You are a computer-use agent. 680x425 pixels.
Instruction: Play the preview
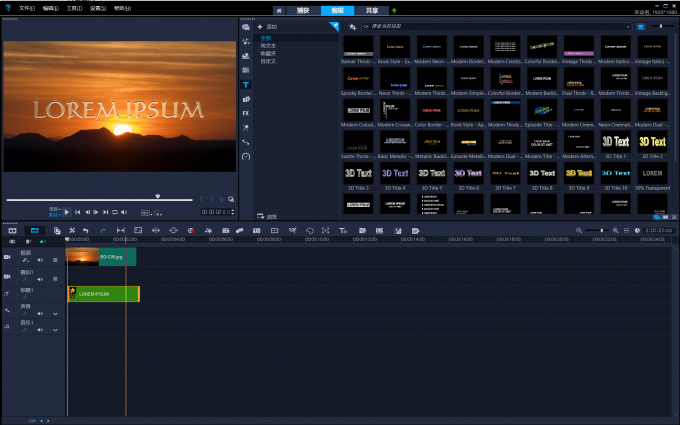67,212
